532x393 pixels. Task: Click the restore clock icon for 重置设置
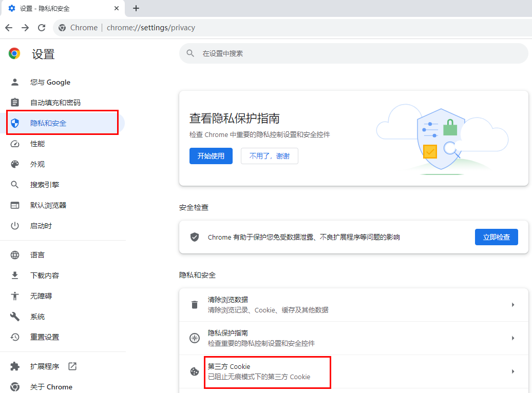[x=15, y=337]
